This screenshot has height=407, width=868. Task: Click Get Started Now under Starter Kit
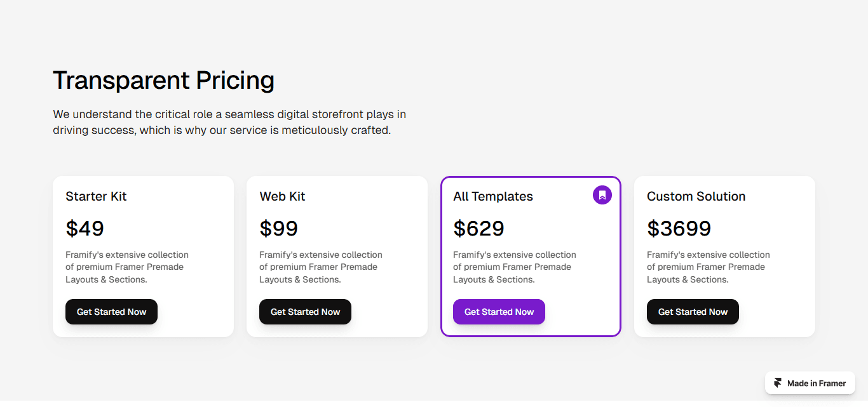[x=111, y=312]
